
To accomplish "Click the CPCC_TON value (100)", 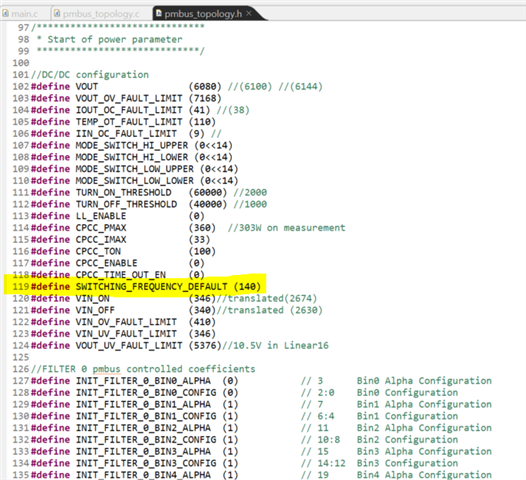I will [202, 251].
